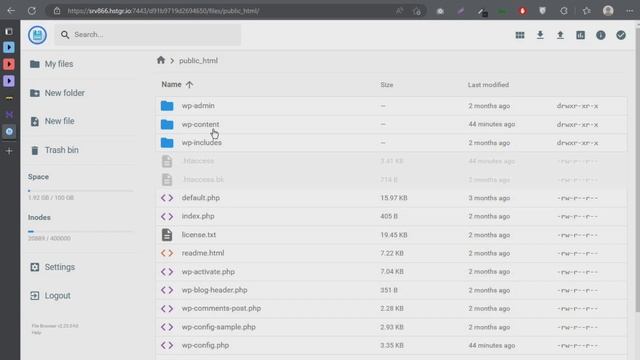Image resolution: width=640 pixels, height=360 pixels.
Task: Click the readme.html orange code icon
Action: (x=167, y=253)
